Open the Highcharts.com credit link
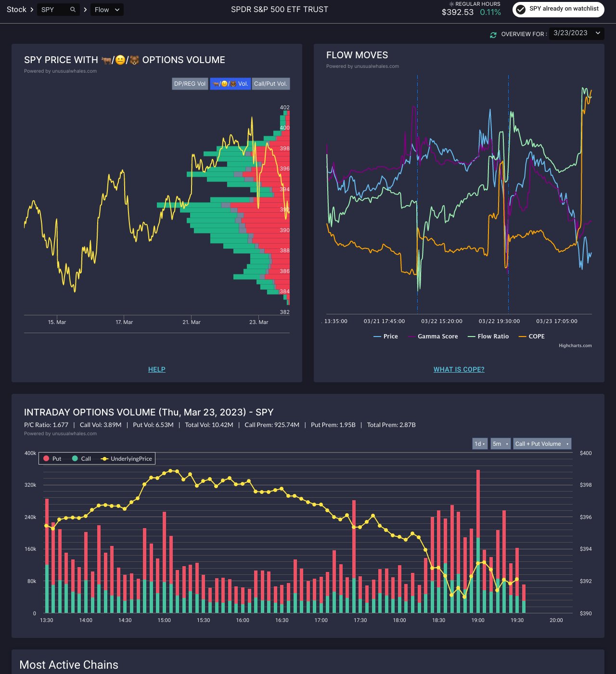 pyautogui.click(x=575, y=346)
